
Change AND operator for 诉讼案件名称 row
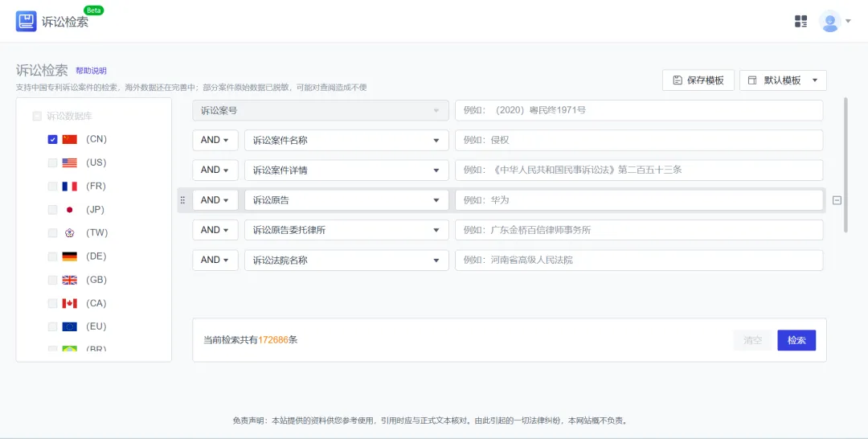click(215, 141)
